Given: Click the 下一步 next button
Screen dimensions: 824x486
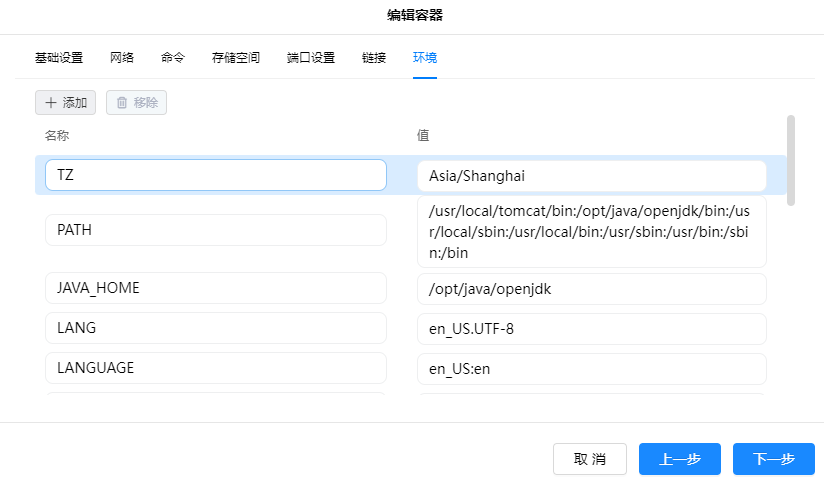Looking at the screenshot, I should pos(773,459).
